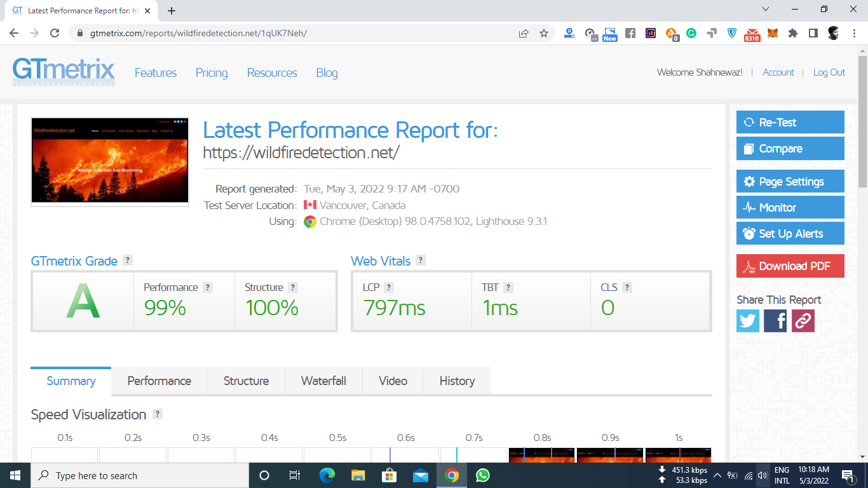Open the Pricing menu item
This screenshot has width=868, height=488.
(x=212, y=73)
